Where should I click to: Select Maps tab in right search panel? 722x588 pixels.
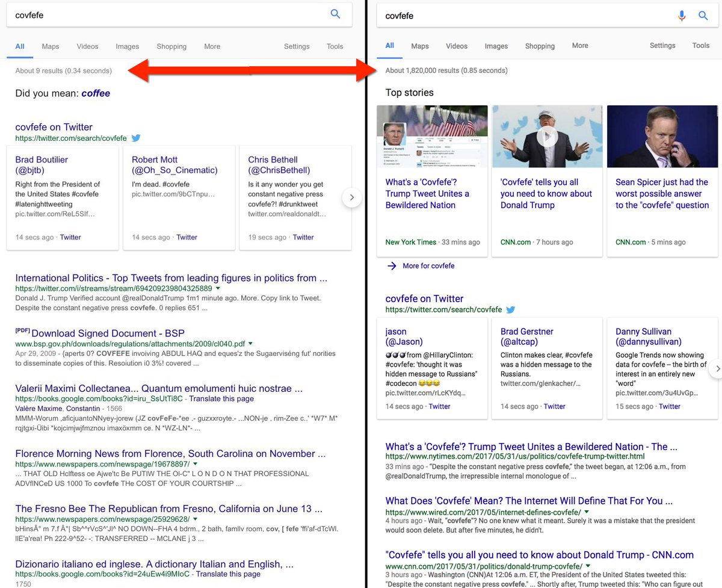click(x=420, y=46)
